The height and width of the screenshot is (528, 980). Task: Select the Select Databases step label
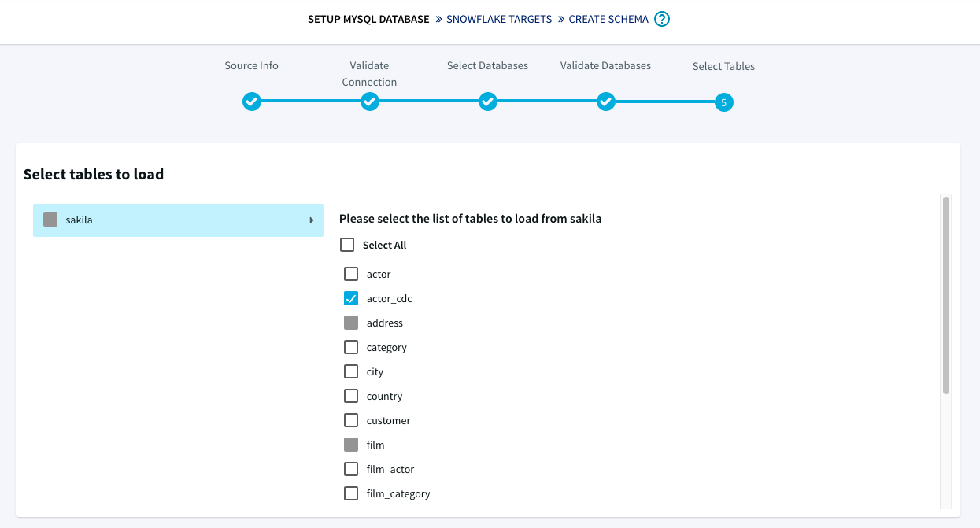(x=487, y=65)
